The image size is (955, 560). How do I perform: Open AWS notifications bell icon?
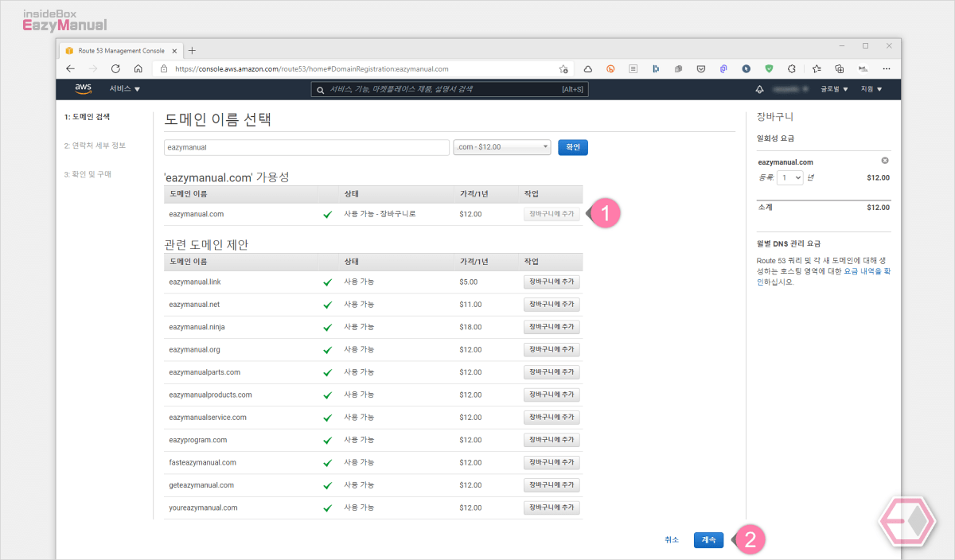[759, 89]
